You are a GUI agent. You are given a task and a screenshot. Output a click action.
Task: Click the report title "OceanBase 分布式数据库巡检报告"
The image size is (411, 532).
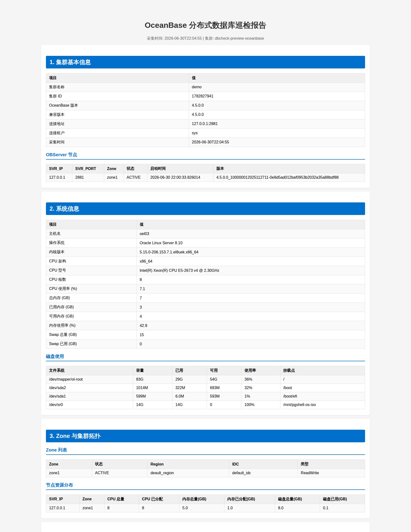click(205, 25)
